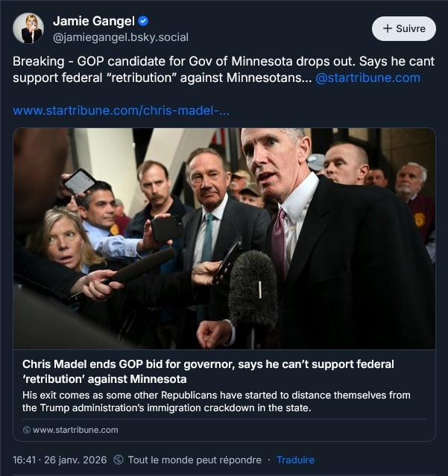Click the blue verified checkmark badge

tap(143, 21)
